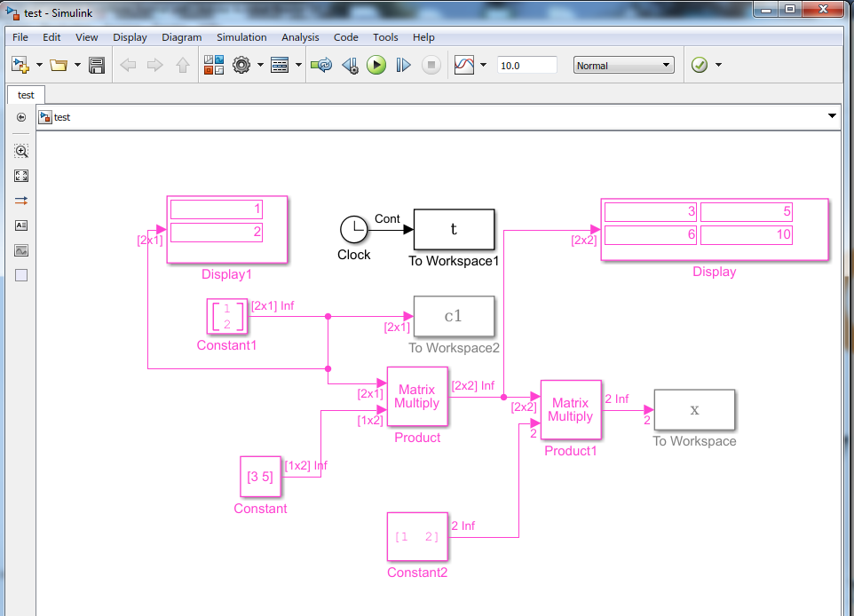Open the Diagram menu
This screenshot has width=854, height=616.
click(181, 37)
